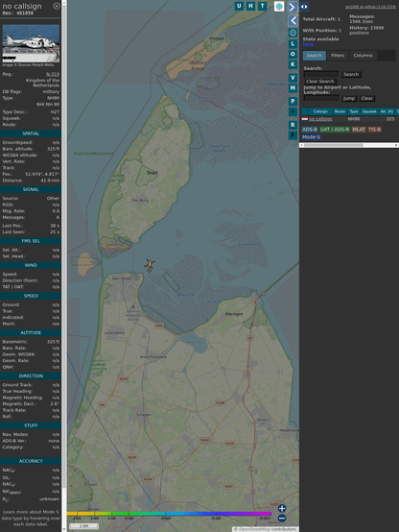Zoom out with the minus icon
The image size is (399, 532).
[282, 519]
